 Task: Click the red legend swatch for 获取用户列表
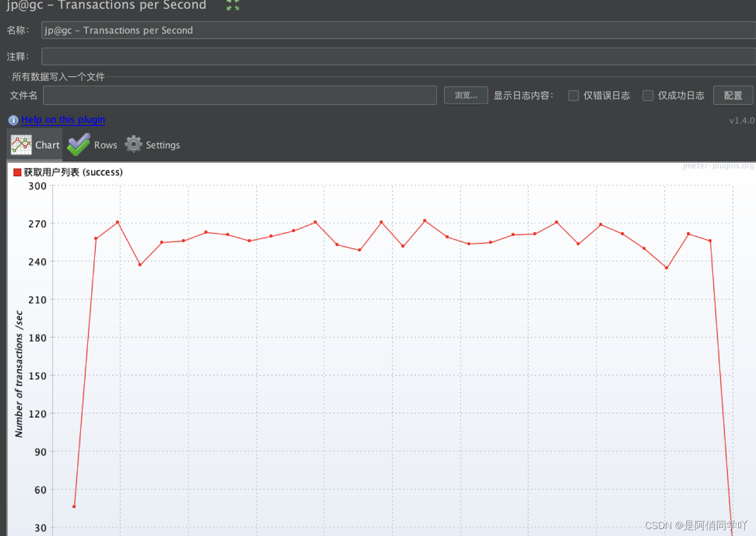click(x=17, y=172)
